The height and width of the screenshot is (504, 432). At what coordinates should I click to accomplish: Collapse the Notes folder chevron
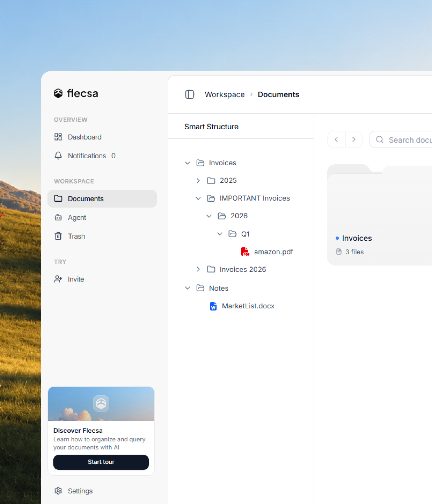(x=188, y=288)
